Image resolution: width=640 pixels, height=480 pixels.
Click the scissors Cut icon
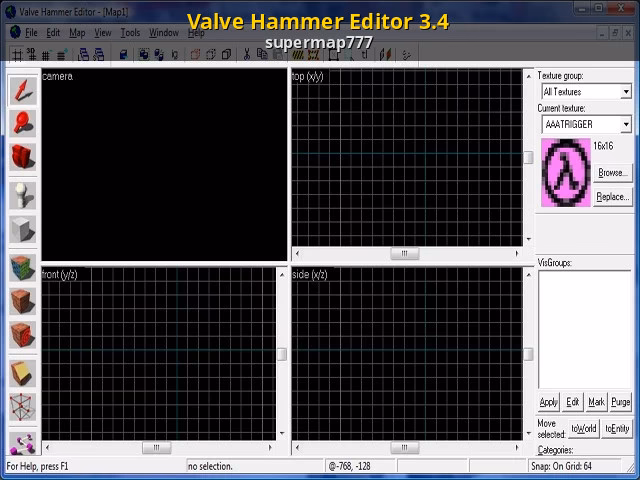pyautogui.click(x=247, y=54)
